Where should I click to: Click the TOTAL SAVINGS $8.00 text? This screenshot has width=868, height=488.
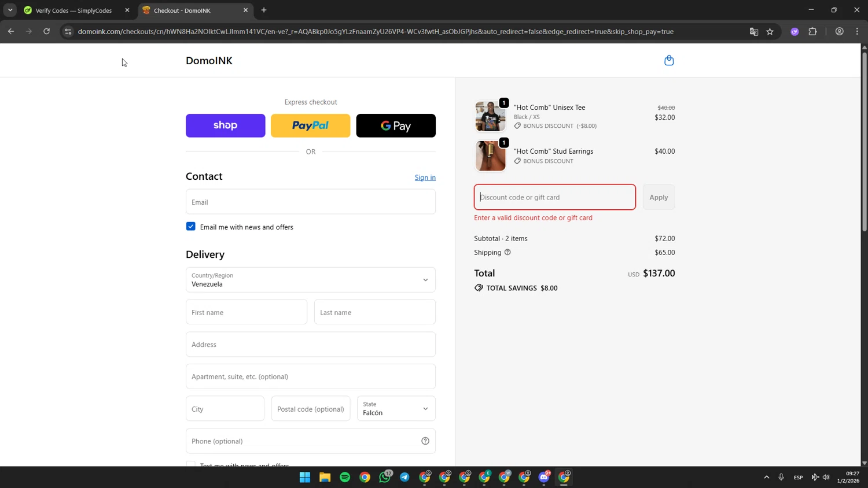pyautogui.click(x=522, y=288)
